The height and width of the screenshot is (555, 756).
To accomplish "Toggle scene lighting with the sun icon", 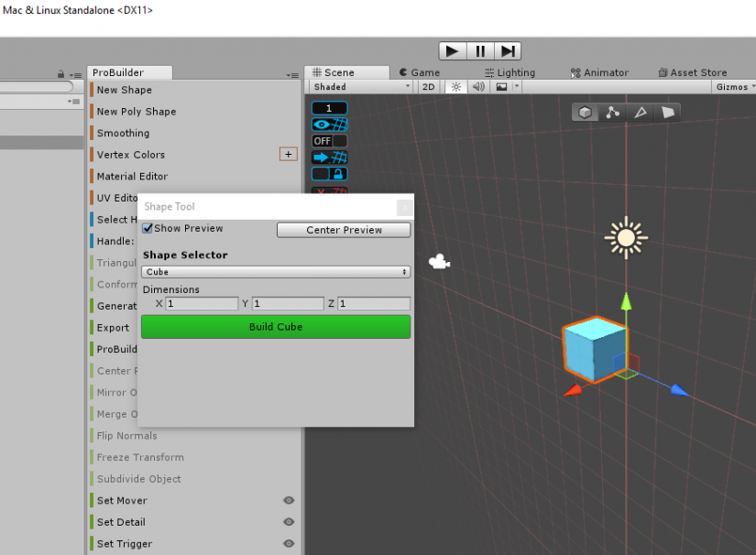I will [455, 87].
